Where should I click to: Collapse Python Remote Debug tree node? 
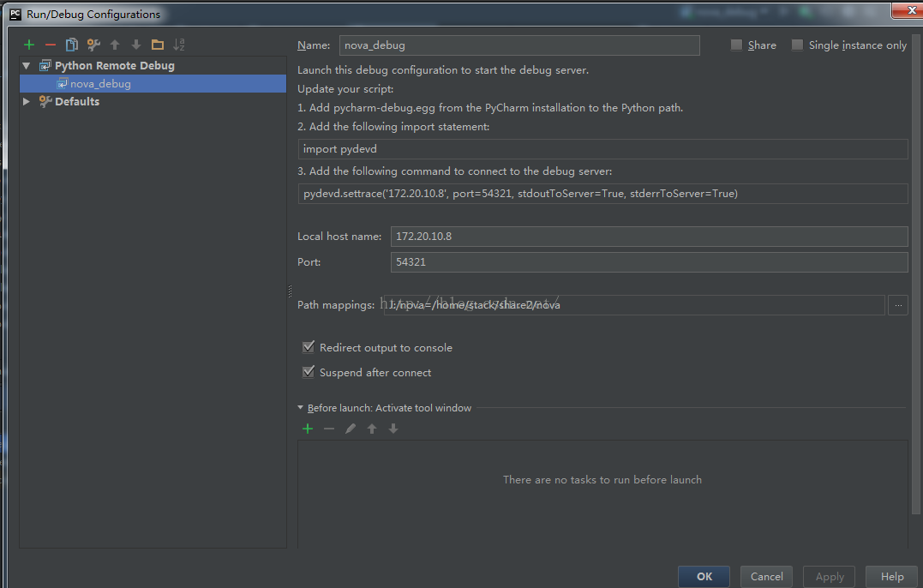click(27, 65)
